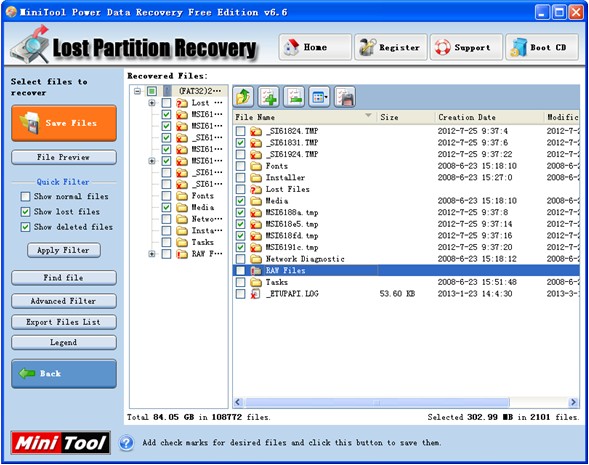Click the scroll-left arrow of file list

(238, 402)
